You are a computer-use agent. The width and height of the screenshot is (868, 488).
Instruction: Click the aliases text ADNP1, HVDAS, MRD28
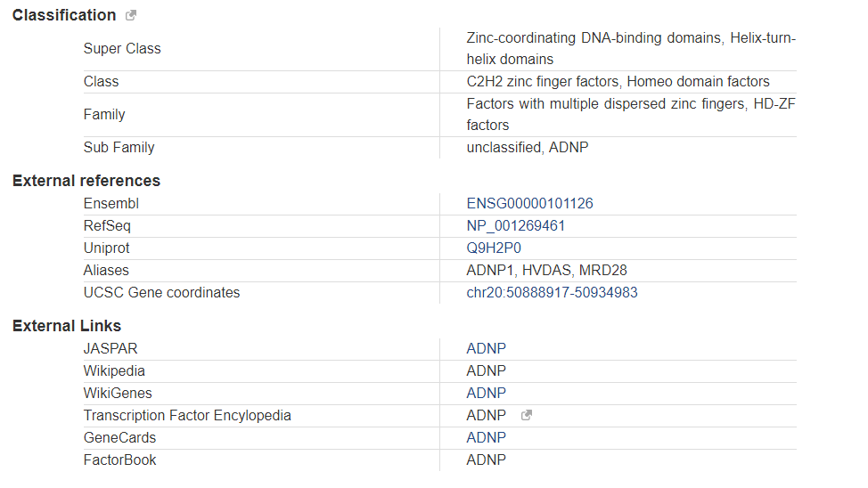[x=546, y=270]
